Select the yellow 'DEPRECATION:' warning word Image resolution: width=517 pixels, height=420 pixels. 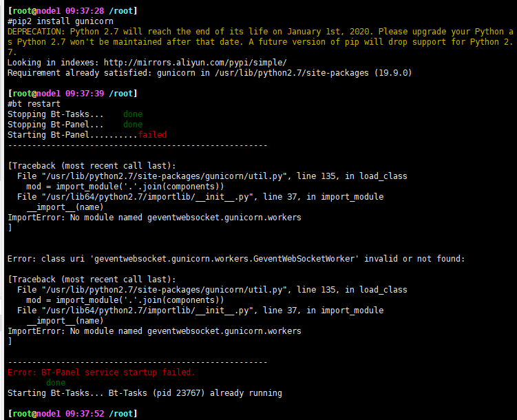tap(36, 32)
